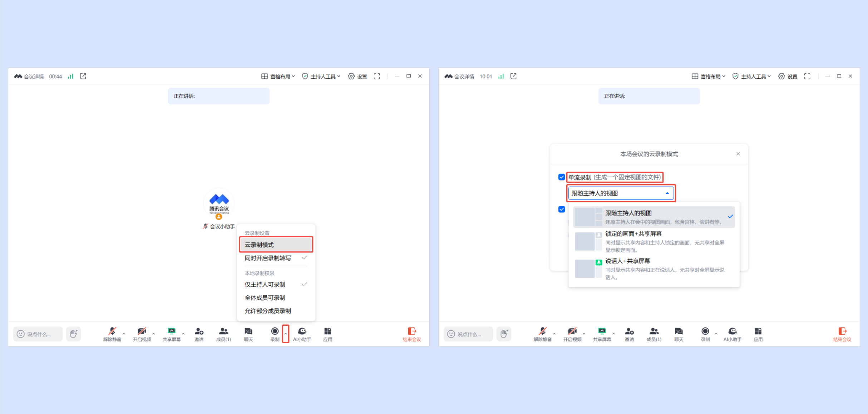
Task: Click network signal icon in left window
Action: pos(71,76)
